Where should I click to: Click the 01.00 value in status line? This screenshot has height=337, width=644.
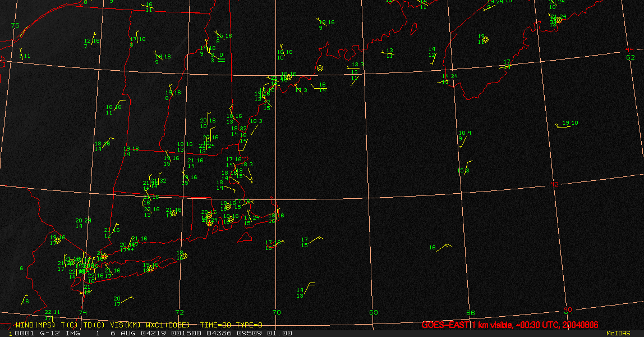pos(280,333)
